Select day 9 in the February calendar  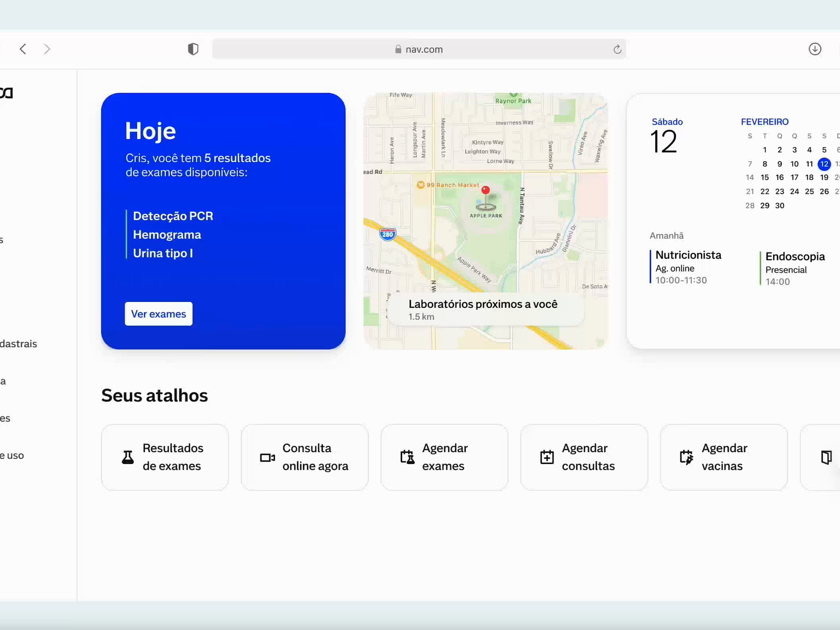coord(780,164)
